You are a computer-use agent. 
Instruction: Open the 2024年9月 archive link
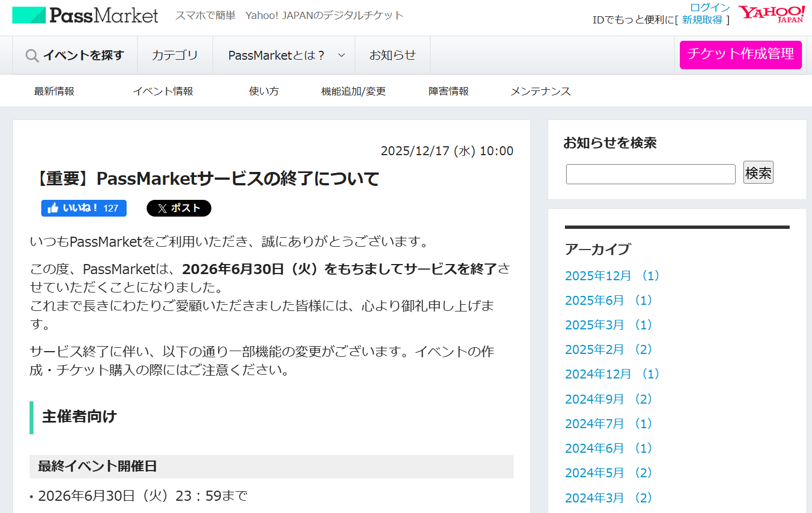pyautogui.click(x=608, y=399)
